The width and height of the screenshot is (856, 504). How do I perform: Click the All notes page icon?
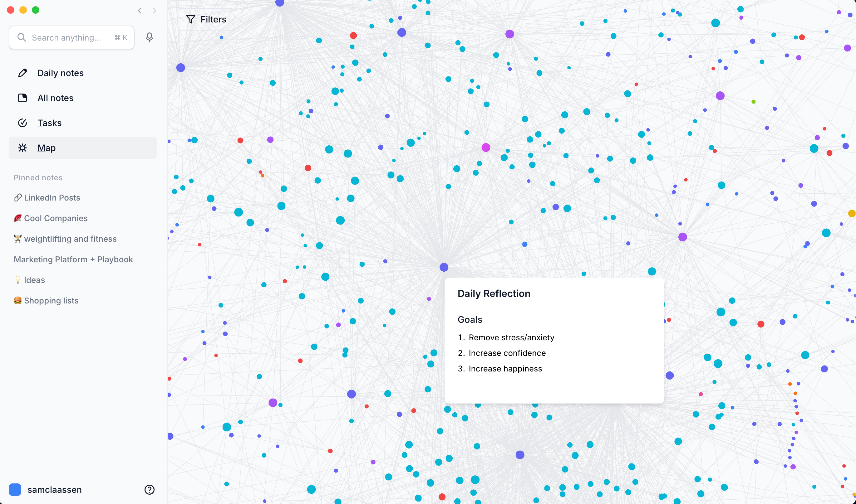[x=22, y=98]
